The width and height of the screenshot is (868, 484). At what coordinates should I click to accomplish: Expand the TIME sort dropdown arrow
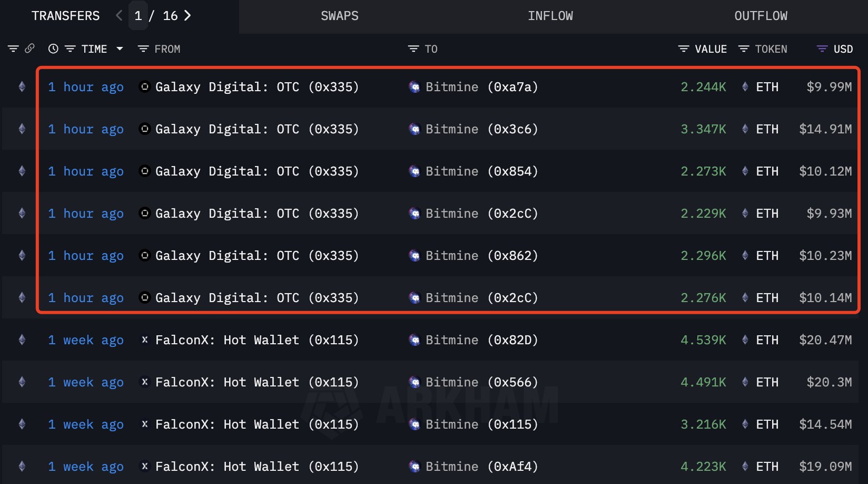(120, 49)
